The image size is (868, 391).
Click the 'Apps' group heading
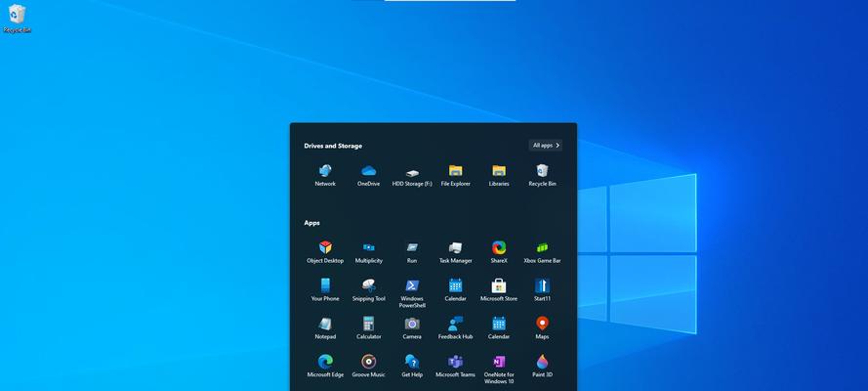[311, 223]
